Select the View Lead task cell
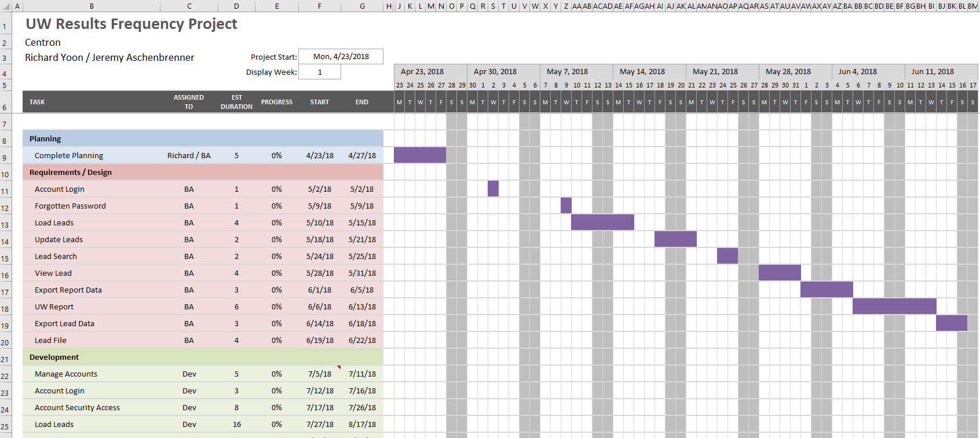Screen dimensions: 980x438 pyautogui.click(x=92, y=273)
